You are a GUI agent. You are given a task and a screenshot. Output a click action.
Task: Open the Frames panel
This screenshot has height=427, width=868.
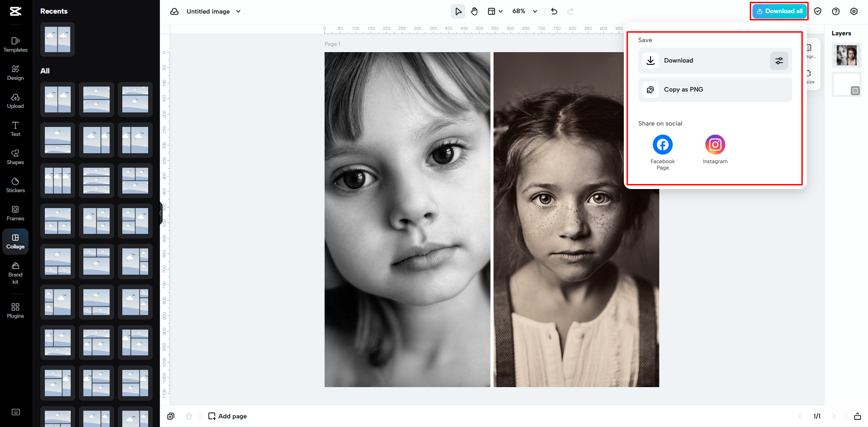15,213
